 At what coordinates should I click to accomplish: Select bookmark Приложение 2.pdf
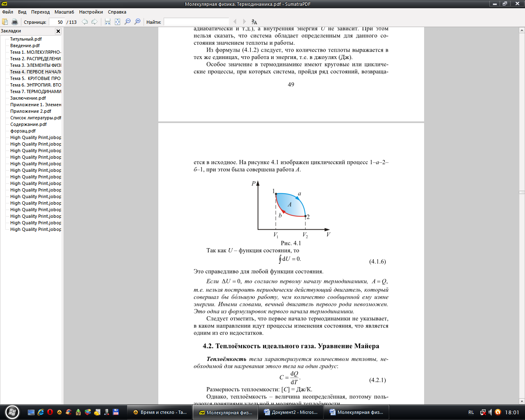31,111
